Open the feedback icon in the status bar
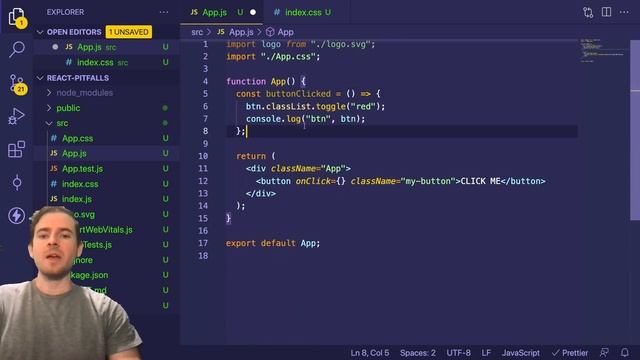The height and width of the screenshot is (360, 640). (604, 352)
